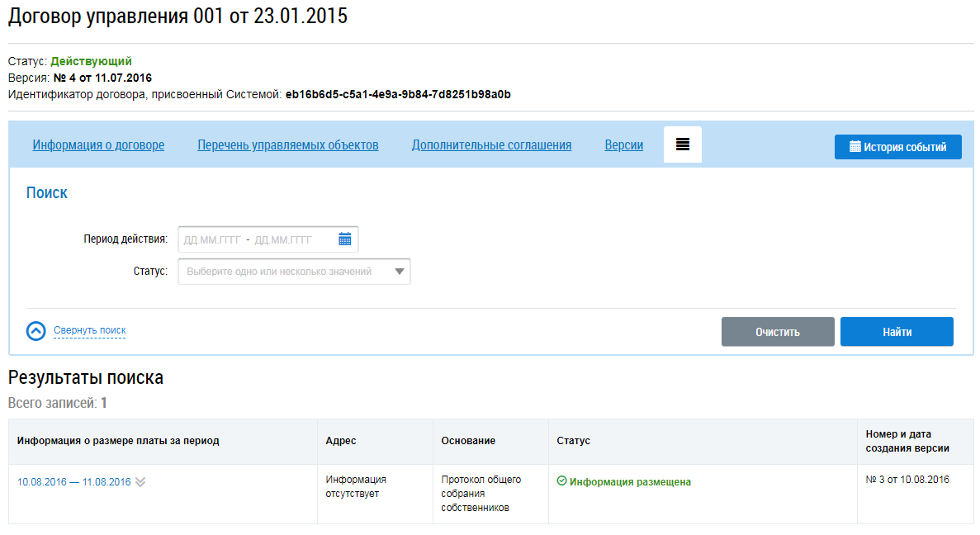The image size is (980, 535).
Task: Focus the end date input field
Action: pyautogui.click(x=283, y=240)
